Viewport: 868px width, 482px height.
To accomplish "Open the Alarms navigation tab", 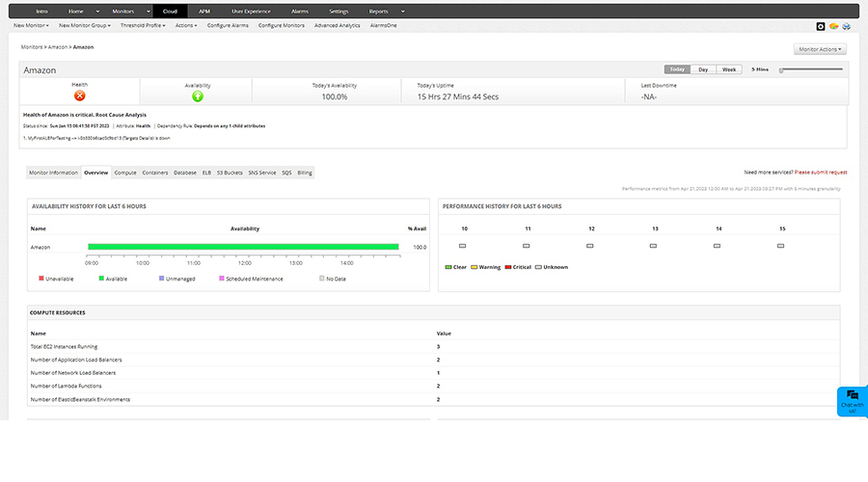I will coord(300,11).
